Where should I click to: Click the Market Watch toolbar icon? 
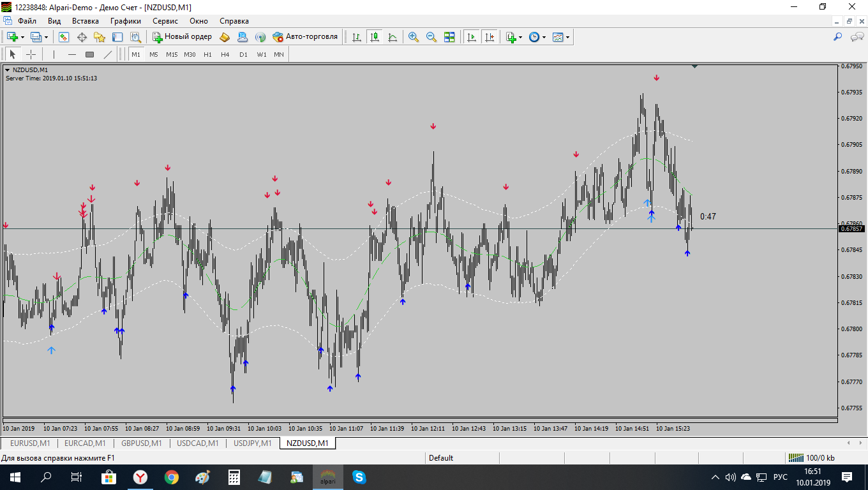[x=64, y=37]
